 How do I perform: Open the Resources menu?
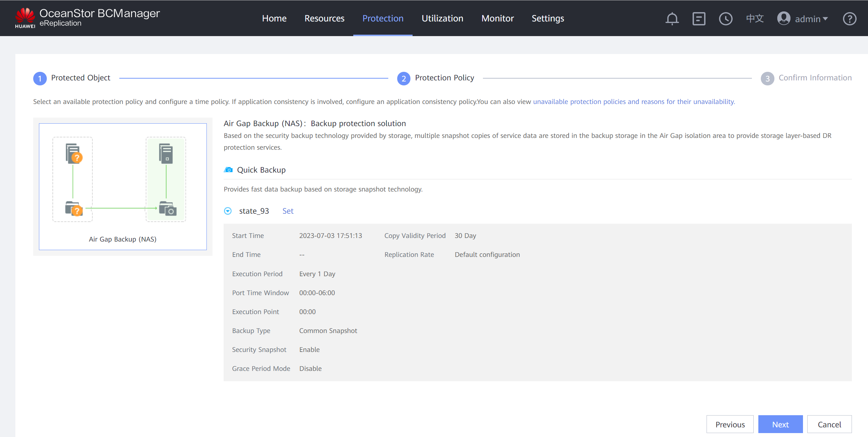[x=324, y=18]
